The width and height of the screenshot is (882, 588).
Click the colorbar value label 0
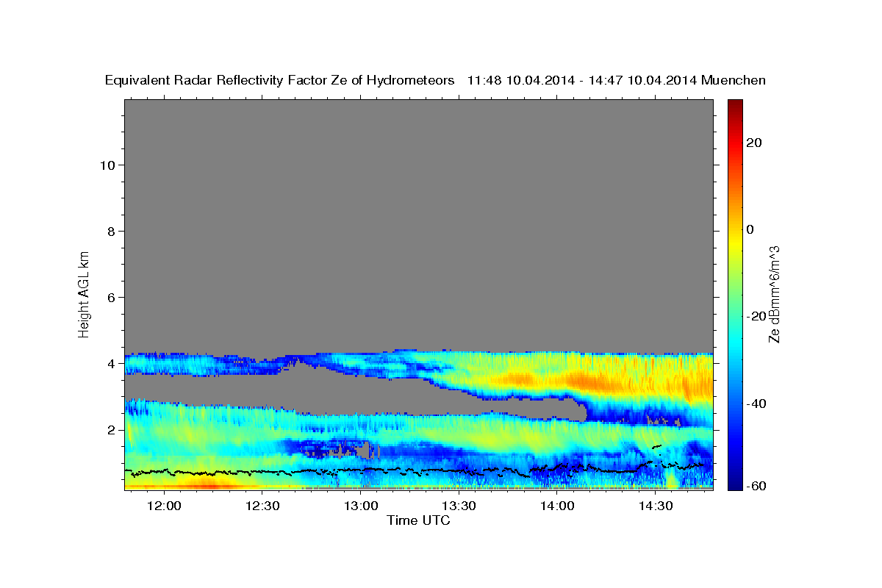point(750,229)
